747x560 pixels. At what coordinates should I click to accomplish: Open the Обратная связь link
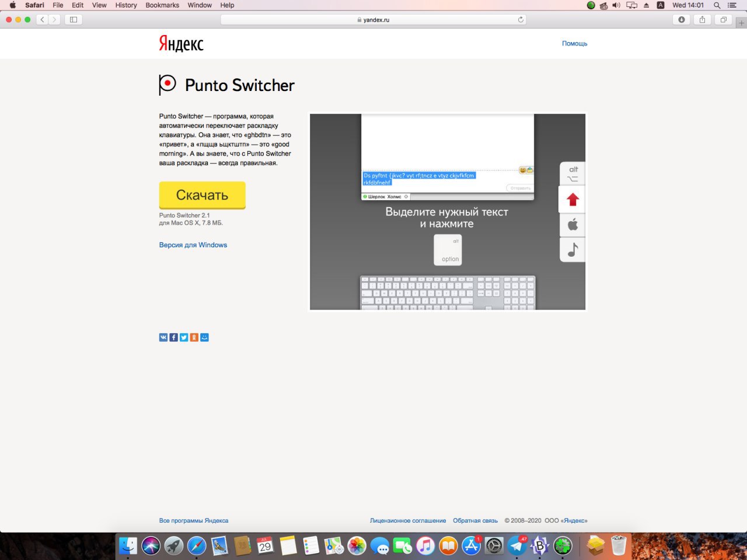coord(475,520)
